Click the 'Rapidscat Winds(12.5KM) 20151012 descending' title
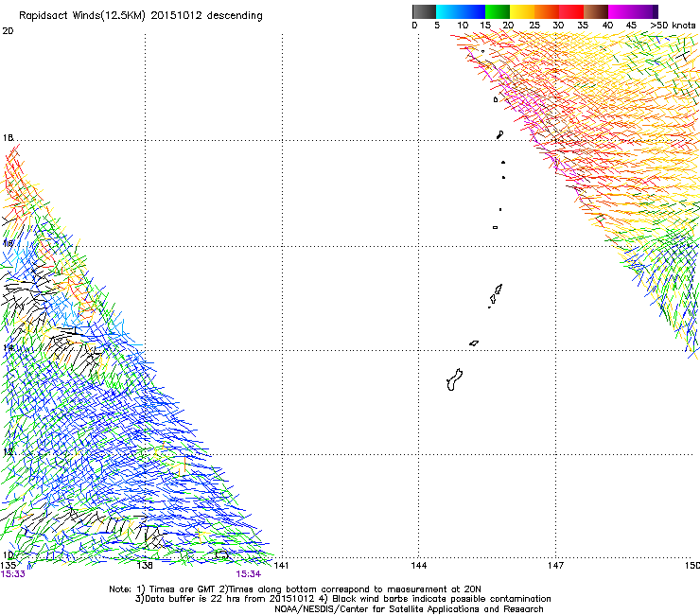 tap(141, 16)
